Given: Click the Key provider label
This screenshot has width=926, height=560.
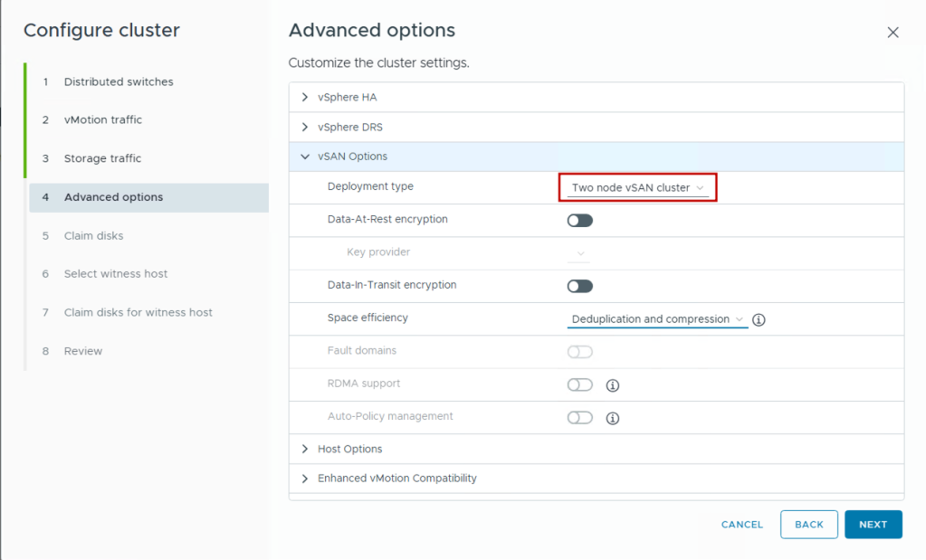Looking at the screenshot, I should click(378, 252).
